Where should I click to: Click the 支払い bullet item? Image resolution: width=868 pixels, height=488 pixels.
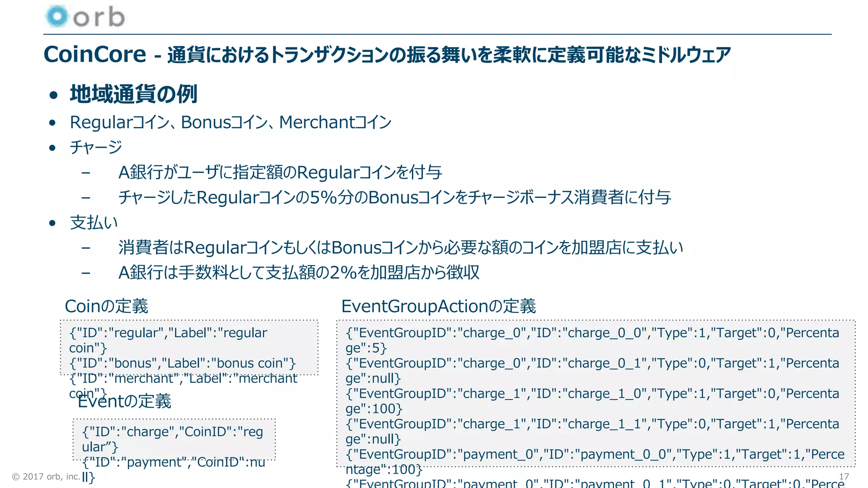94,222
